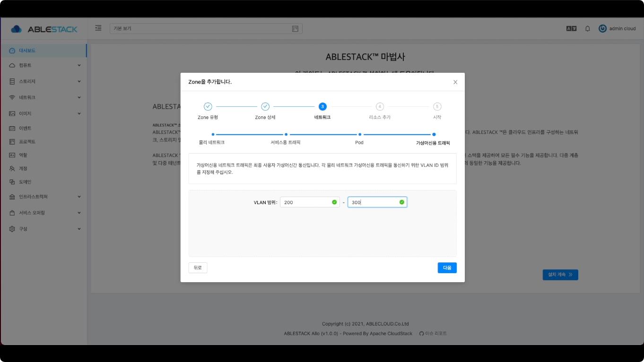The height and width of the screenshot is (362, 644).
Task: Expand the 인프라스트럭쳐 menu chevron
Action: pyautogui.click(x=79, y=197)
